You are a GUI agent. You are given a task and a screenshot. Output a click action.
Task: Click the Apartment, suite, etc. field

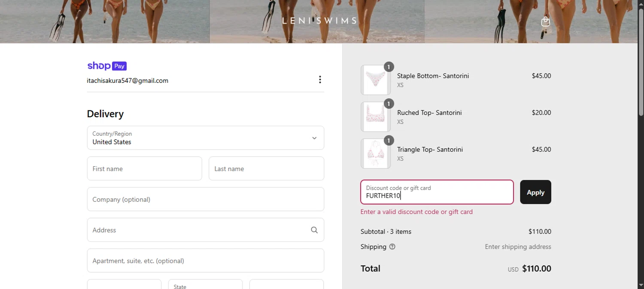206,261
